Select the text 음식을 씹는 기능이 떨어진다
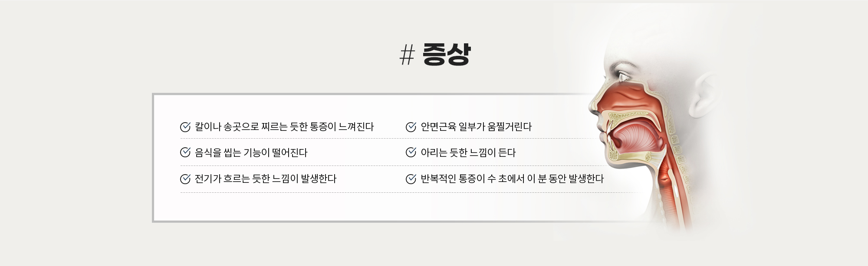Image resolution: width=868 pixels, height=266 pixels. (x=251, y=152)
